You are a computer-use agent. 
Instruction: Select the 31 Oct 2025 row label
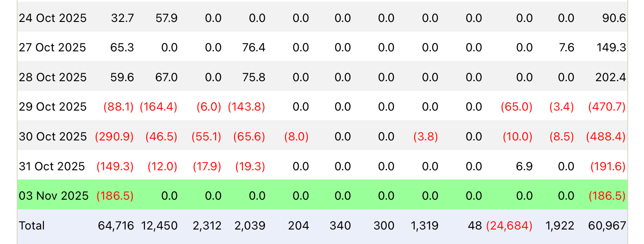pos(52,166)
